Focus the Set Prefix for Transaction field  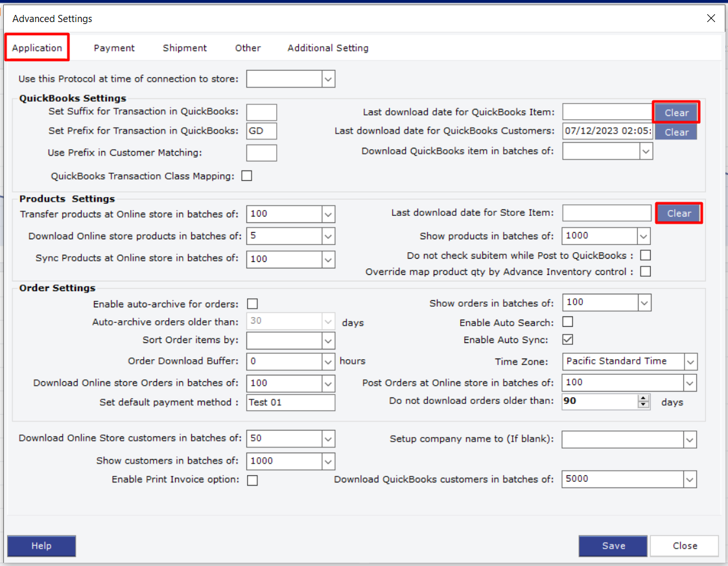coord(261,131)
